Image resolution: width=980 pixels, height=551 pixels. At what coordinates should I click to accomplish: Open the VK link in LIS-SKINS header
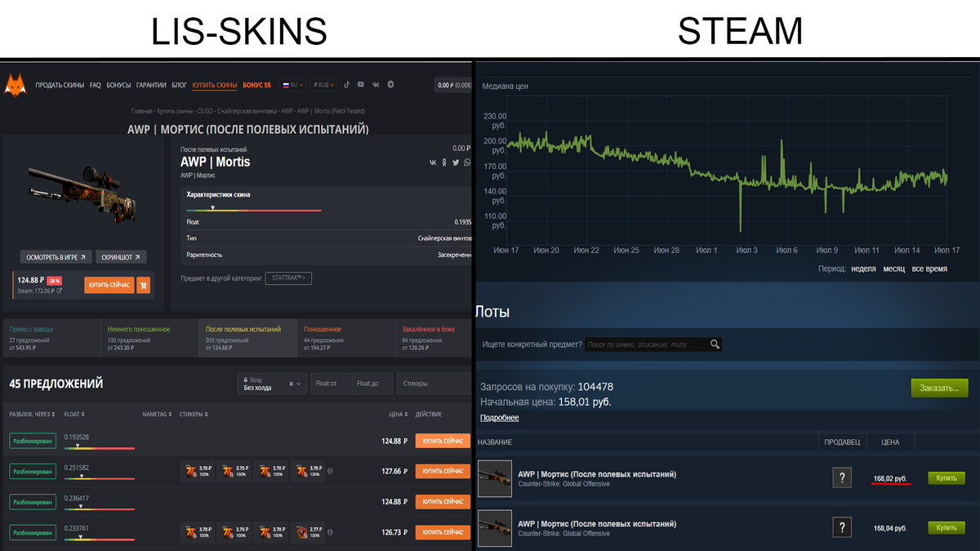coord(376,85)
